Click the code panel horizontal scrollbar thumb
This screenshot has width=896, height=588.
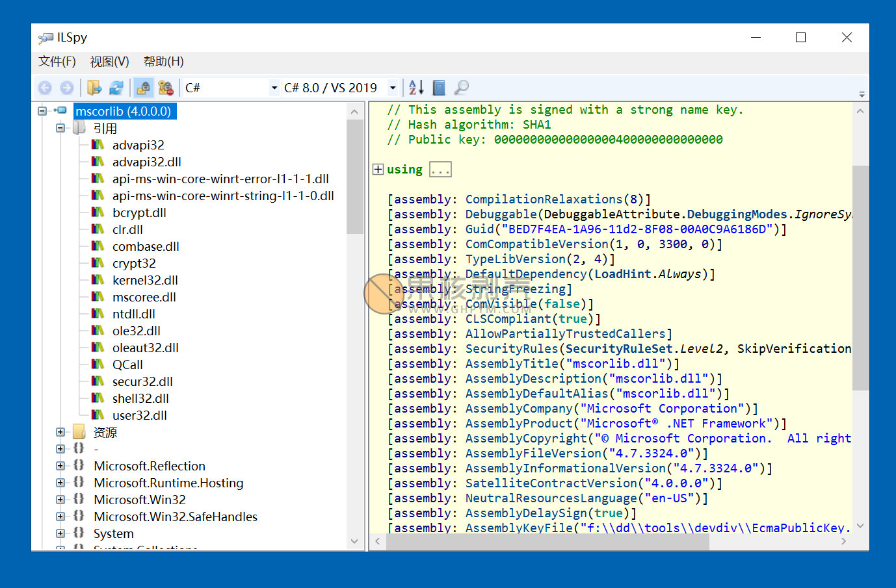pos(547,541)
